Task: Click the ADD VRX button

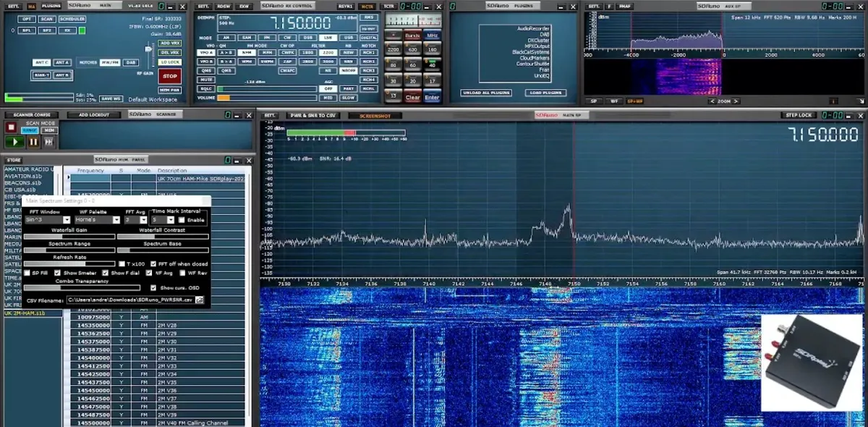Action: click(170, 43)
